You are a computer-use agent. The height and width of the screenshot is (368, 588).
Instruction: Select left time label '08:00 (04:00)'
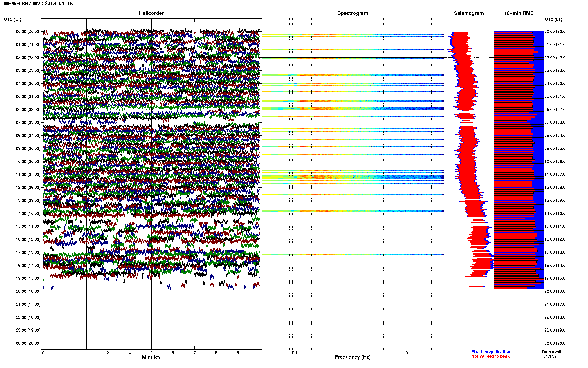pyautogui.click(x=28, y=136)
